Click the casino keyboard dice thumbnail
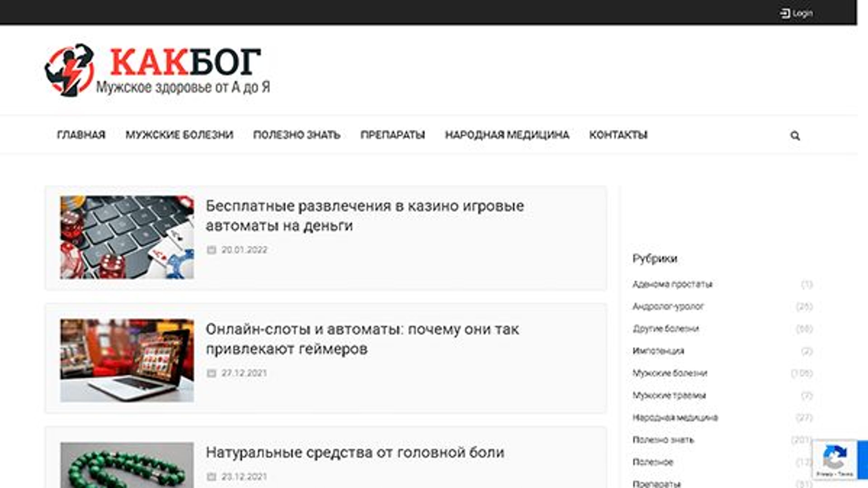The height and width of the screenshot is (488, 868). [127, 237]
